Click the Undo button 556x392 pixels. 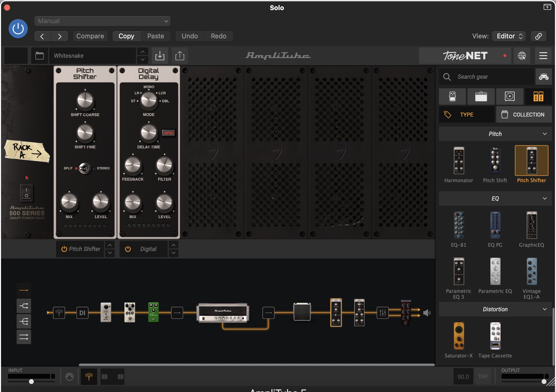(x=190, y=36)
